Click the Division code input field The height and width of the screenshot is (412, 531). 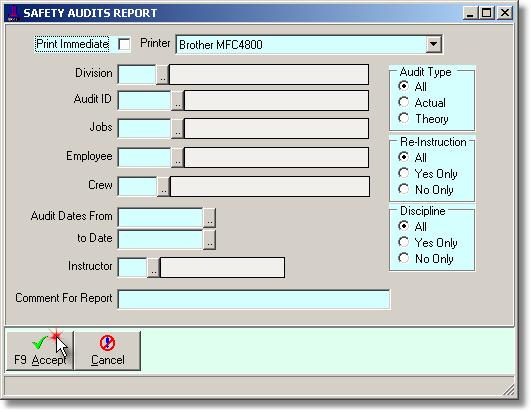137,75
